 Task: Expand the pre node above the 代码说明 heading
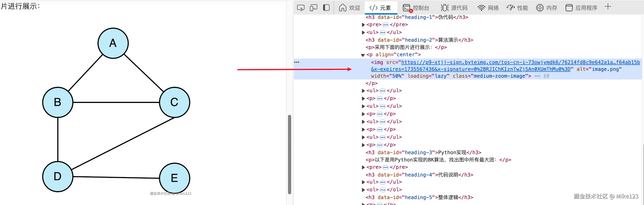363,167
